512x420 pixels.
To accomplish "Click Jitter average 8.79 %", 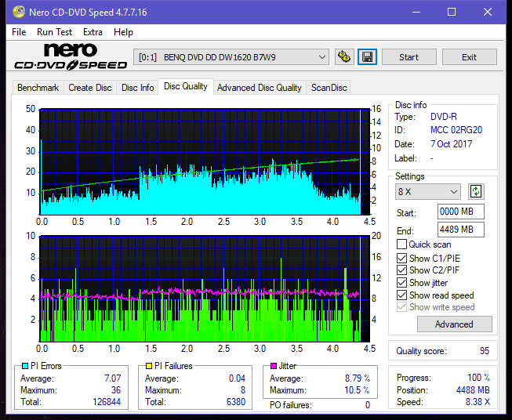I will [358, 378].
